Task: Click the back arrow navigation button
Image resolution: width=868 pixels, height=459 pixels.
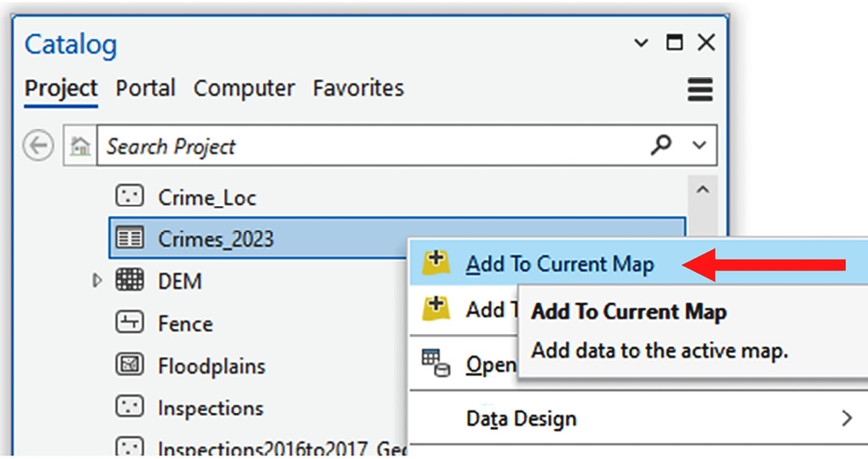Action: 38,146
